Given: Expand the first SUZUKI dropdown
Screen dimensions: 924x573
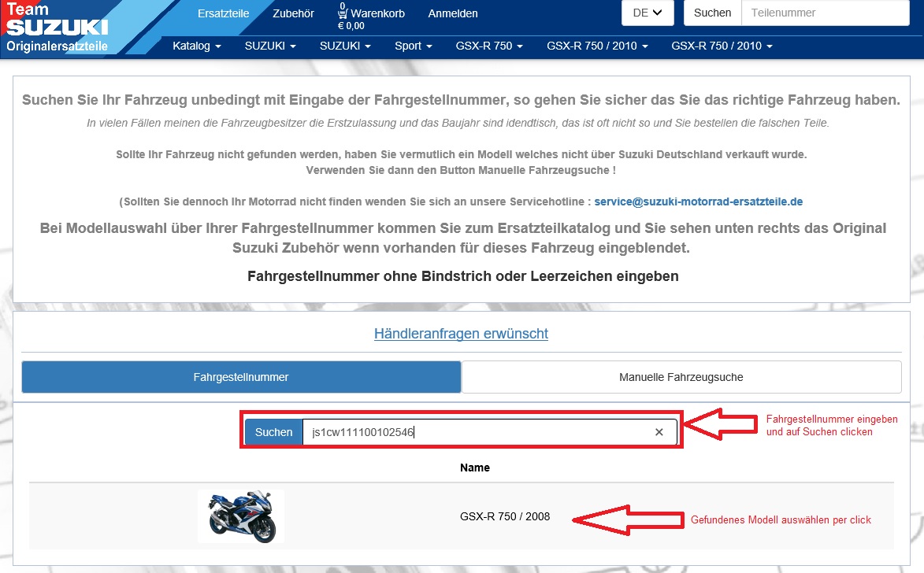Looking at the screenshot, I should click(x=270, y=46).
